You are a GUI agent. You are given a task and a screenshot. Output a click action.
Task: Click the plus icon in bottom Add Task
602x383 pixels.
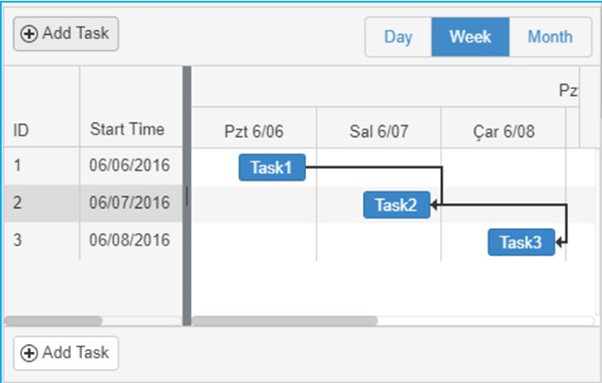tap(29, 353)
